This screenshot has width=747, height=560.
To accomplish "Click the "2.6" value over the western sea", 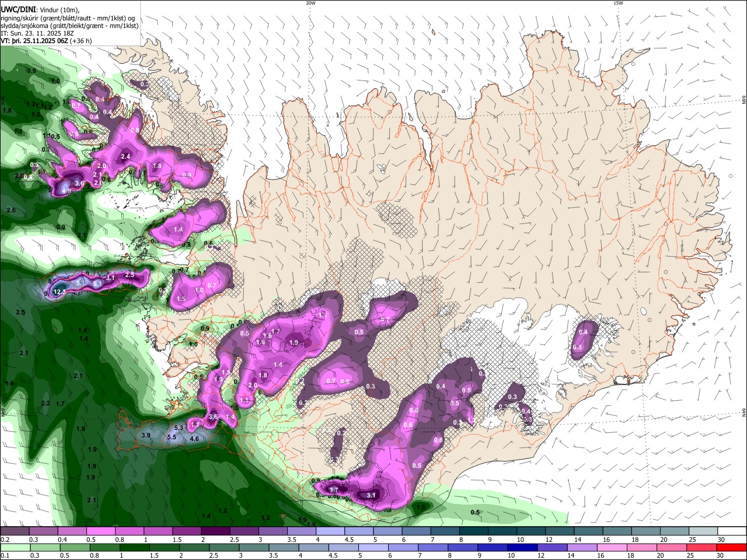I will tap(11, 209).
